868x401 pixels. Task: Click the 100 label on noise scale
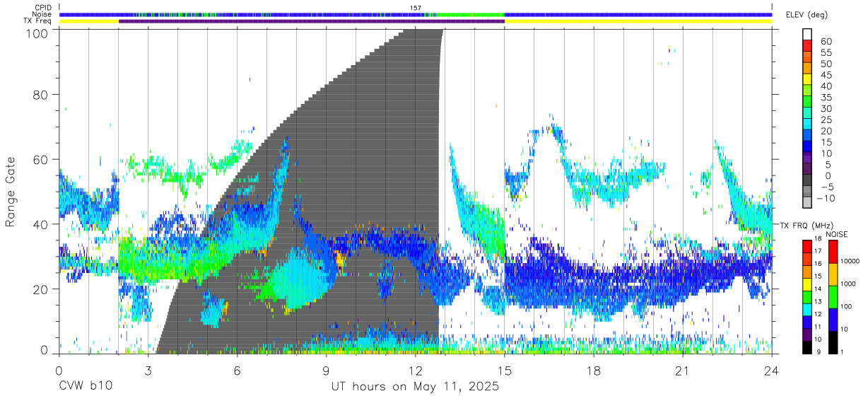[848, 306]
